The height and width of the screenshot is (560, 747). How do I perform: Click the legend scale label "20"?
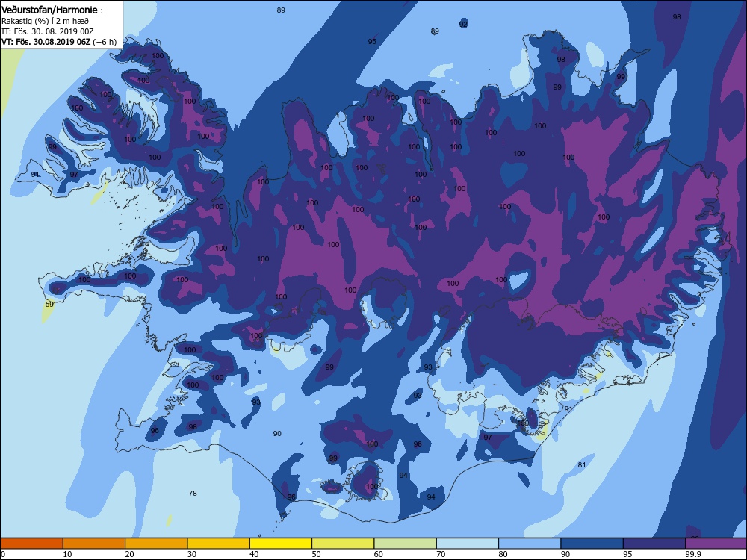point(129,554)
